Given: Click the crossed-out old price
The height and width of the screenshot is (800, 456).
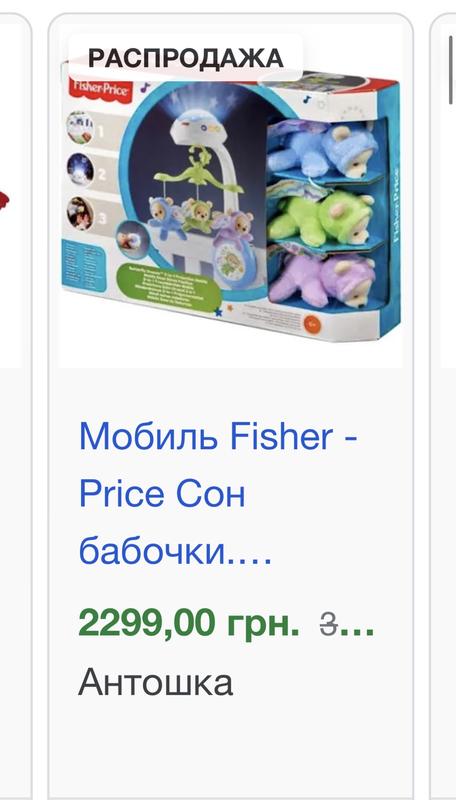Looking at the screenshot, I should [x=347, y=624].
